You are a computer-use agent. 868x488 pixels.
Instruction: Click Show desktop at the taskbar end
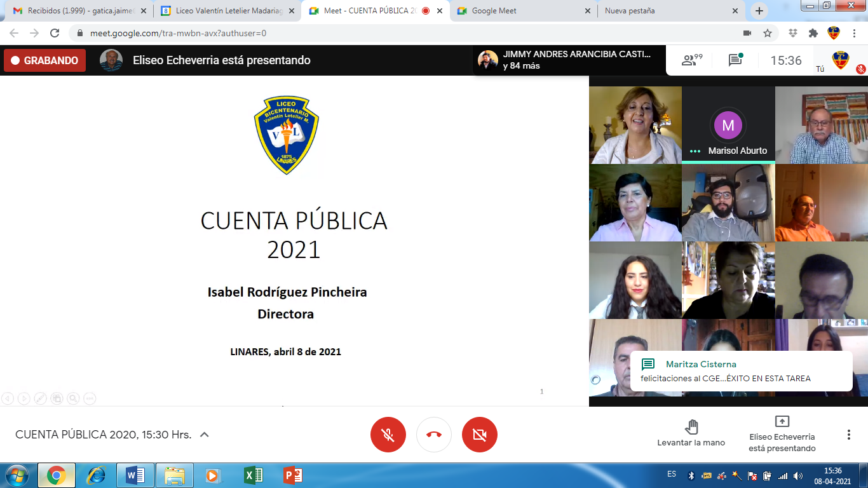[x=864, y=475]
